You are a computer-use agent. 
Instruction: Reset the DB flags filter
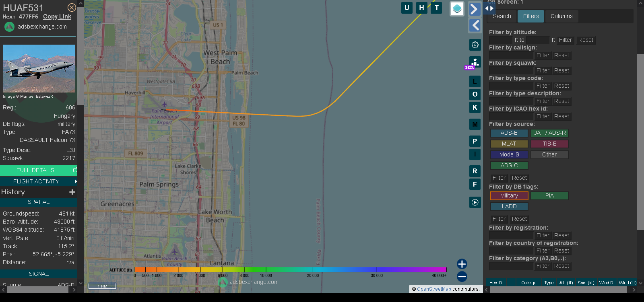point(519,219)
